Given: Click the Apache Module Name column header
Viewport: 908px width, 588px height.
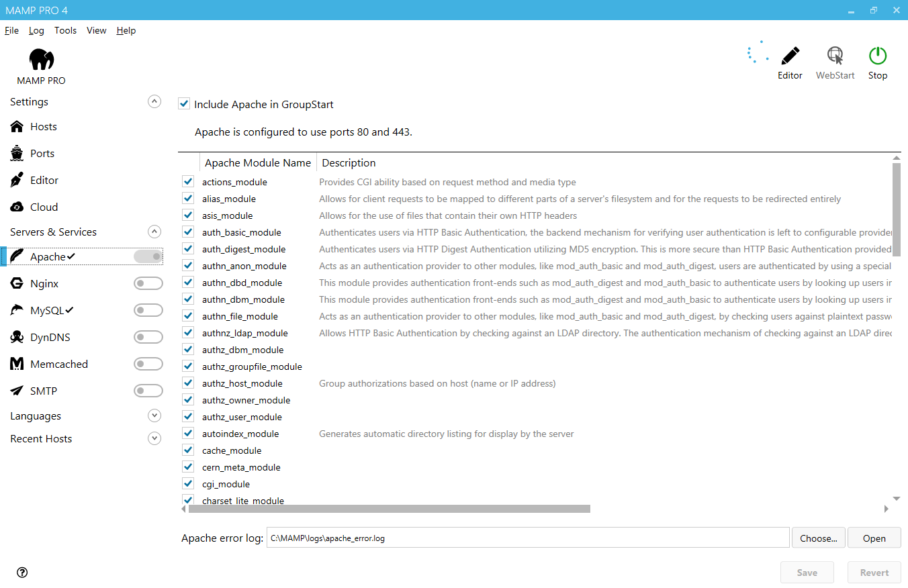Looking at the screenshot, I should coord(258,162).
